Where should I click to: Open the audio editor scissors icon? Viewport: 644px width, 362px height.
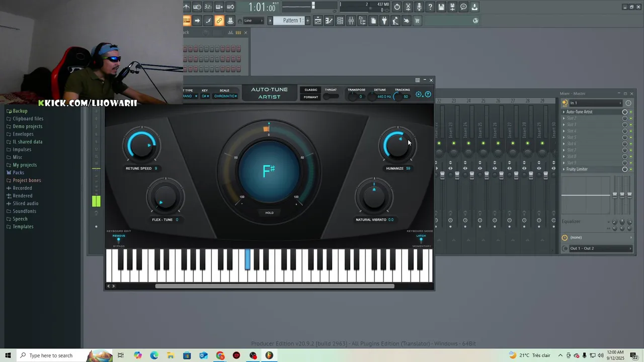[x=408, y=7]
